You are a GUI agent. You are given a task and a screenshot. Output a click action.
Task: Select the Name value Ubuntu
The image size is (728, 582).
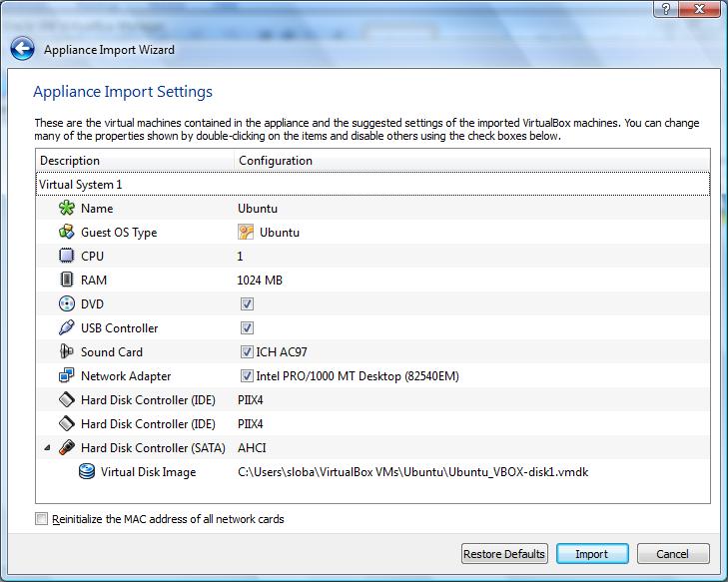258,209
